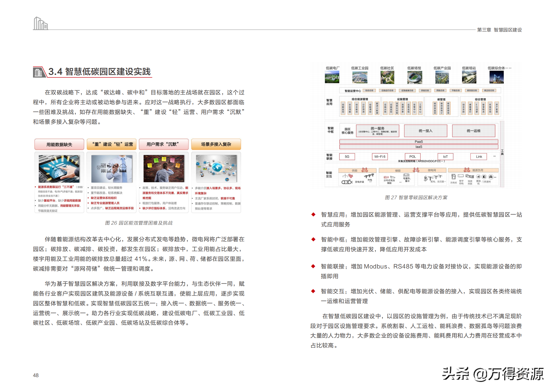This screenshot has width=555, height=392.
Task: Click the PaaS layer bar
Action: click(x=419, y=142)
